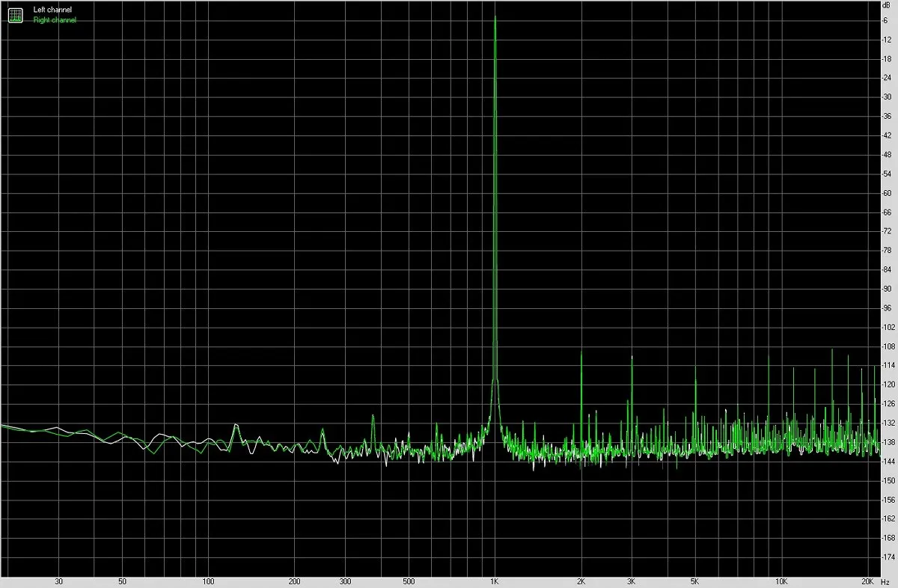Image resolution: width=898 pixels, height=588 pixels.
Task: Click the graph legend icon
Action: [x=15, y=15]
